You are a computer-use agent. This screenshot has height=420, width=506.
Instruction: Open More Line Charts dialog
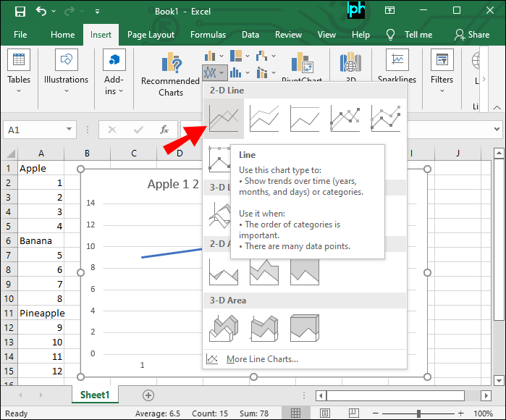(x=261, y=359)
